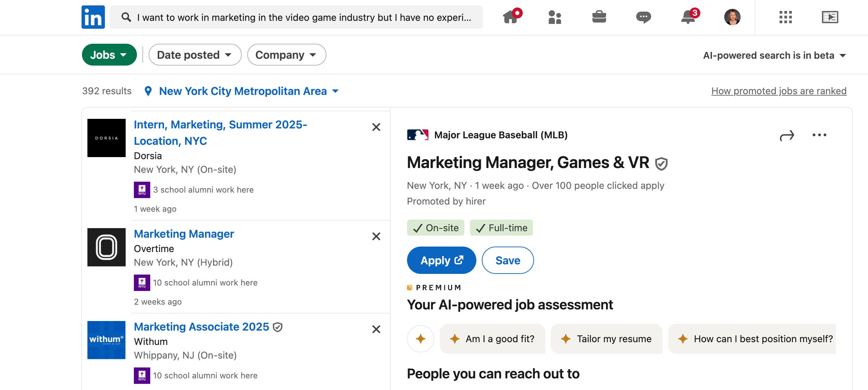Open the LinkedIn home logo

coord(93,17)
